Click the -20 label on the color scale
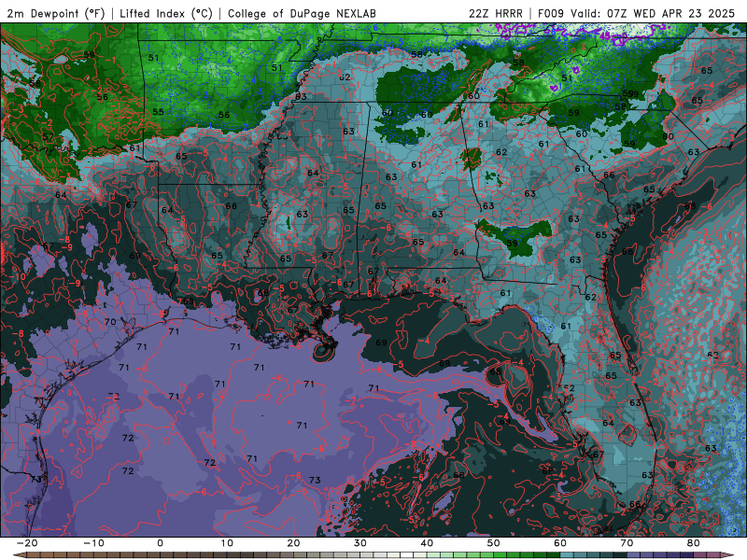 click(x=27, y=543)
